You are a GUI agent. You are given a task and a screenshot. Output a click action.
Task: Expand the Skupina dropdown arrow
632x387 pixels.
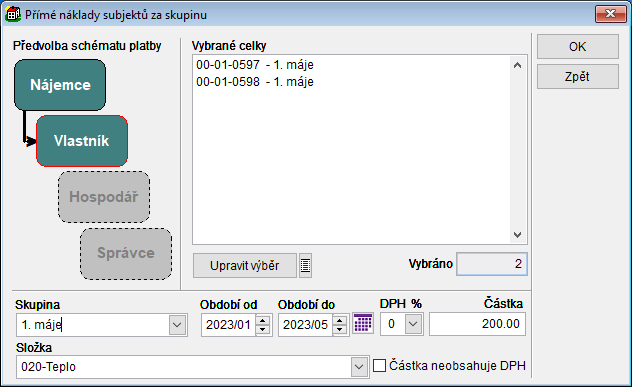(x=177, y=325)
